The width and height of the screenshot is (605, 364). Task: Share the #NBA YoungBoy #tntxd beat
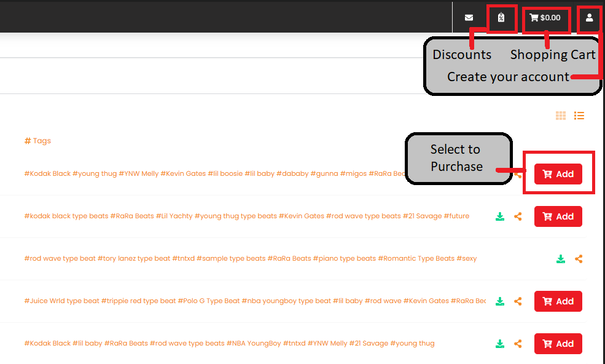[518, 344]
